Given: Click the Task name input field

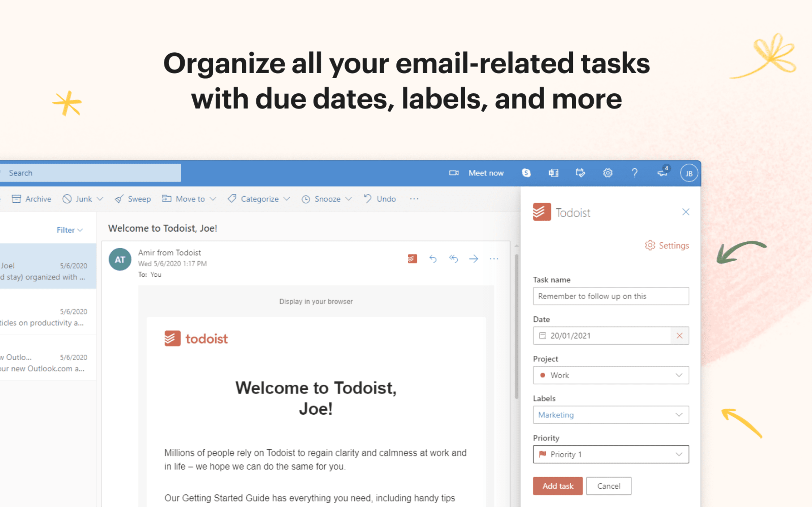Looking at the screenshot, I should [610, 296].
